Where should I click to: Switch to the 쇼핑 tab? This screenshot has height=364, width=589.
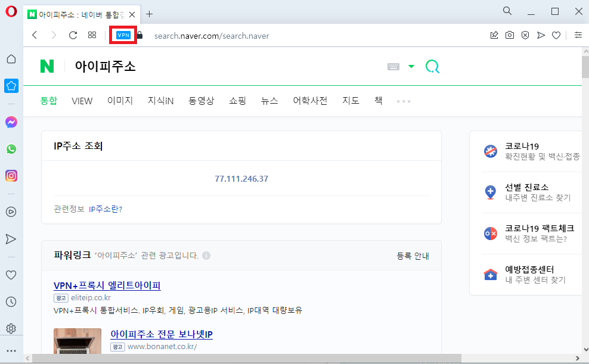238,101
